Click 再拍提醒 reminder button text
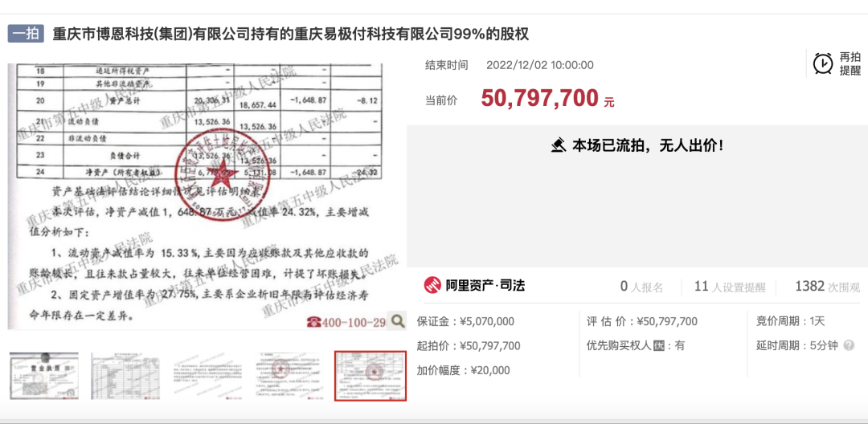This screenshot has height=424, width=868. pyautogui.click(x=850, y=63)
